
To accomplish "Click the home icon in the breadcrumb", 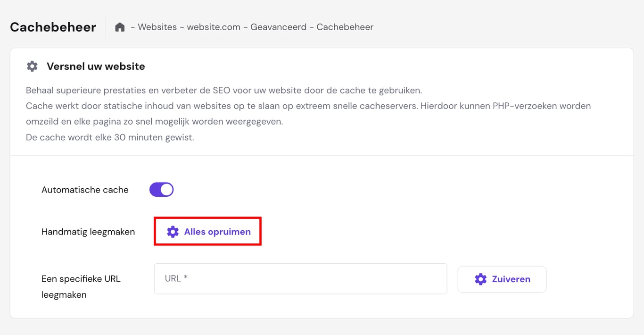I will point(119,27).
